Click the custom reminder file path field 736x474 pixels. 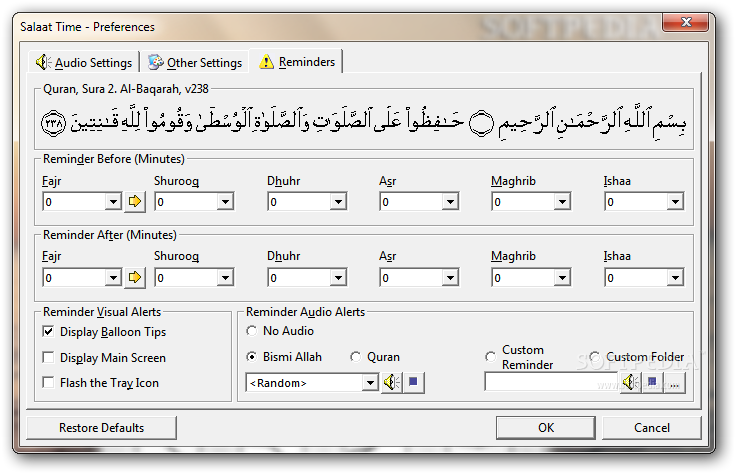click(552, 382)
